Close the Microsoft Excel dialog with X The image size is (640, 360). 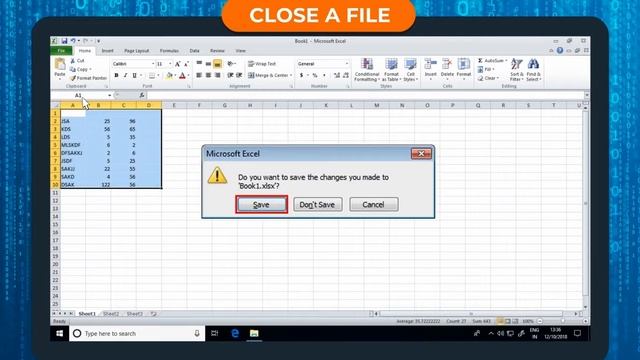pyautogui.click(x=421, y=153)
